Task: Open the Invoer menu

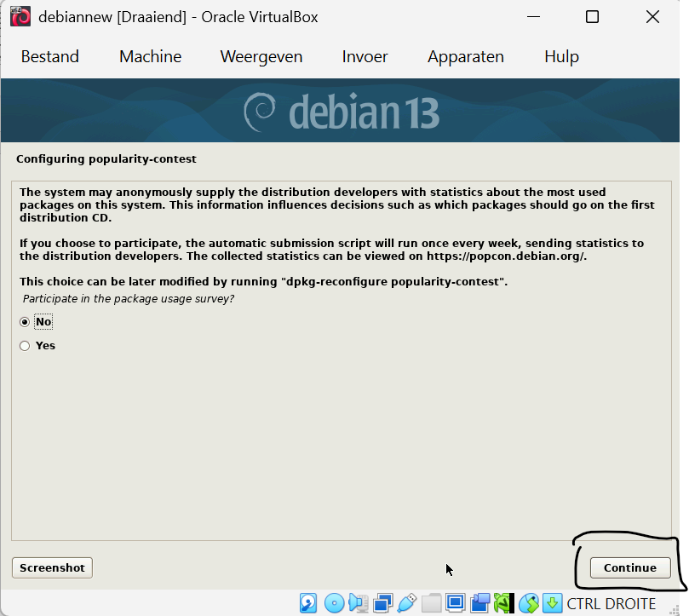Action: click(x=365, y=56)
